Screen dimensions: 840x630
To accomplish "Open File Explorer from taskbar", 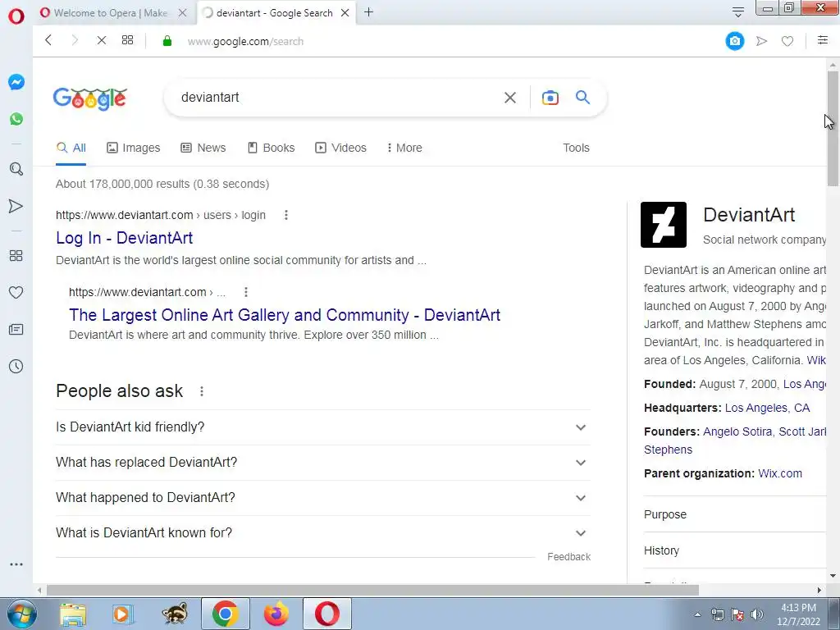I will (73, 614).
